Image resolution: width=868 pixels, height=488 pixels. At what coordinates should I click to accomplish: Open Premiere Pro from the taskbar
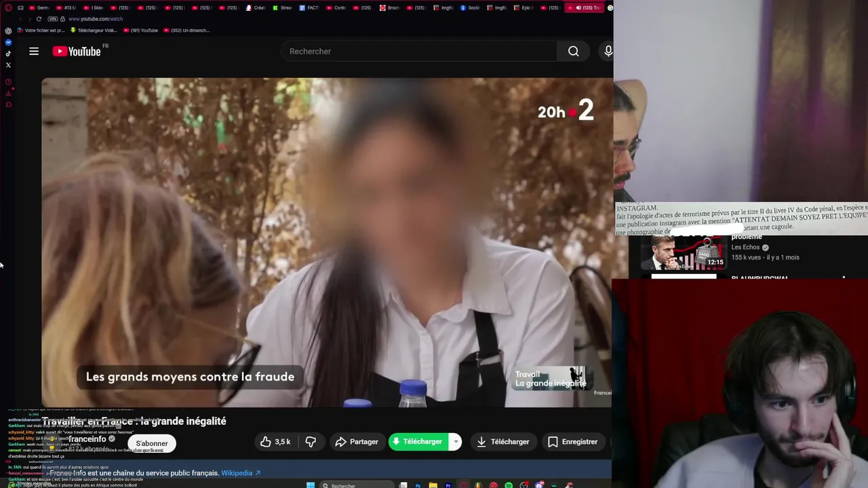click(x=448, y=485)
